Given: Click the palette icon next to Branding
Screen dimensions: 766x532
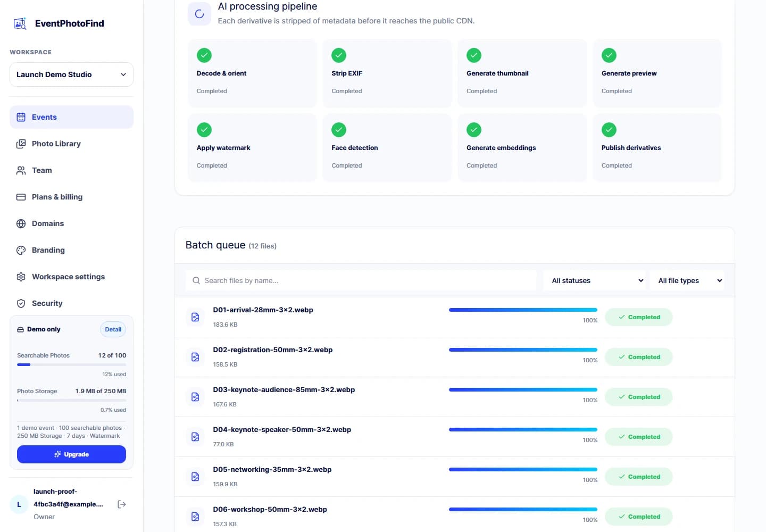Looking at the screenshot, I should click(21, 250).
